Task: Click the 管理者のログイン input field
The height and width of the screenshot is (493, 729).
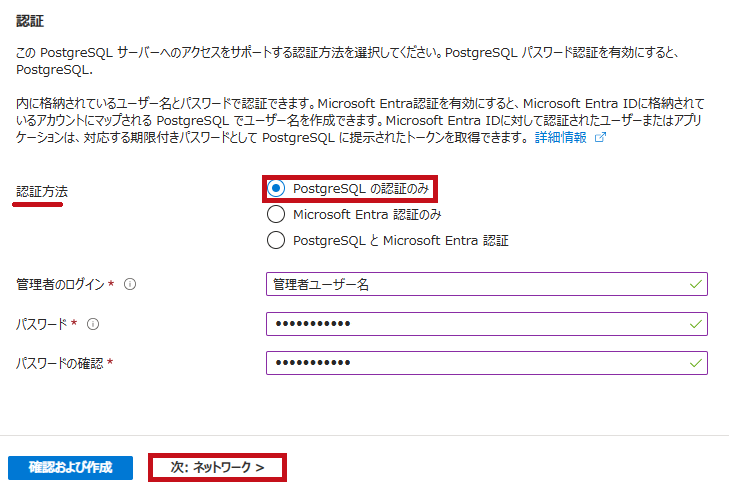Action: (x=487, y=284)
